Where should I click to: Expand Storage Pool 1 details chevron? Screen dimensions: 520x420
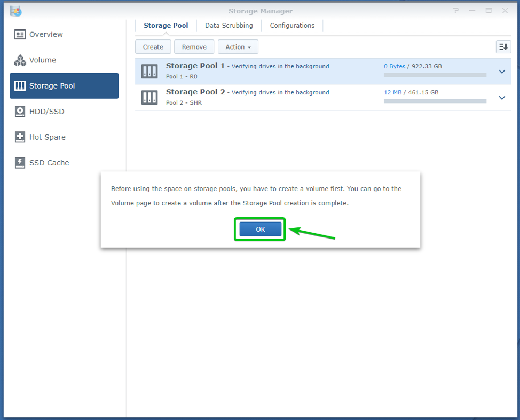502,72
